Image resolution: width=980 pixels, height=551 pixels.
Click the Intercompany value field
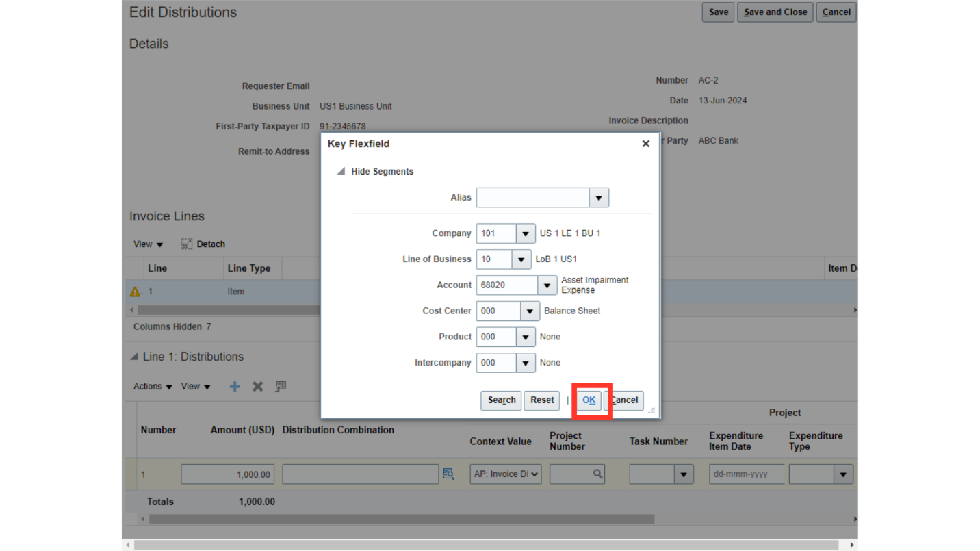(x=497, y=363)
